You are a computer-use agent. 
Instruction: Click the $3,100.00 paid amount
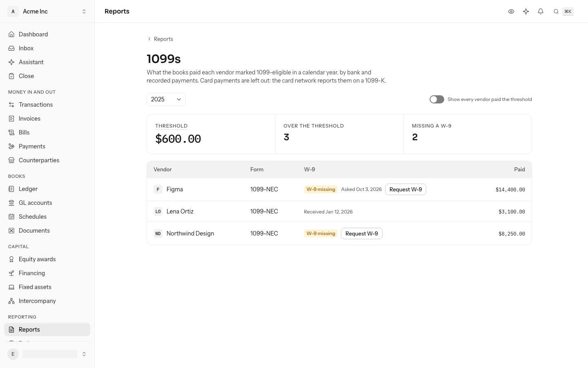point(512,212)
